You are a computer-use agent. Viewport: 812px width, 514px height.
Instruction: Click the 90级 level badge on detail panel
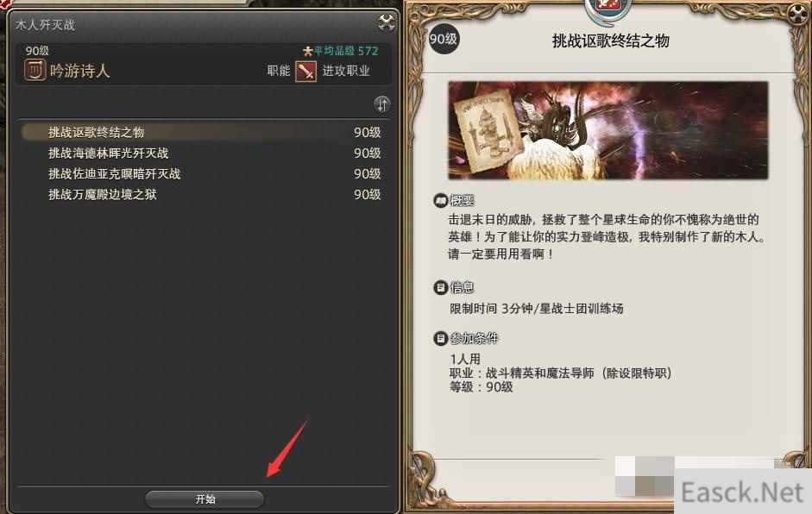coord(444,39)
